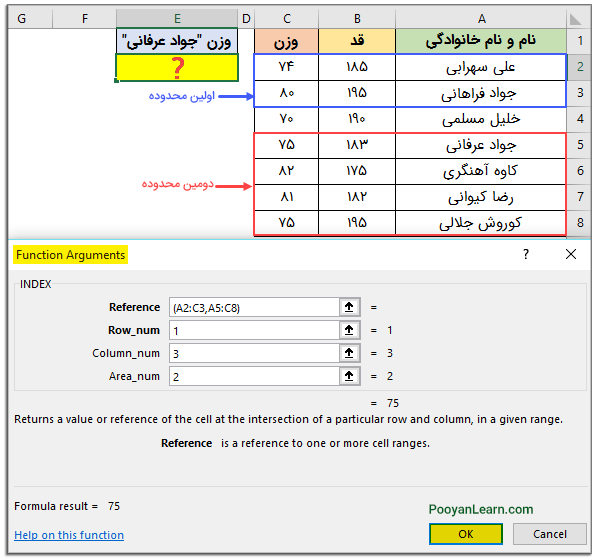This screenshot has width=601, height=560.
Task: Select column header D
Action: (246, 18)
